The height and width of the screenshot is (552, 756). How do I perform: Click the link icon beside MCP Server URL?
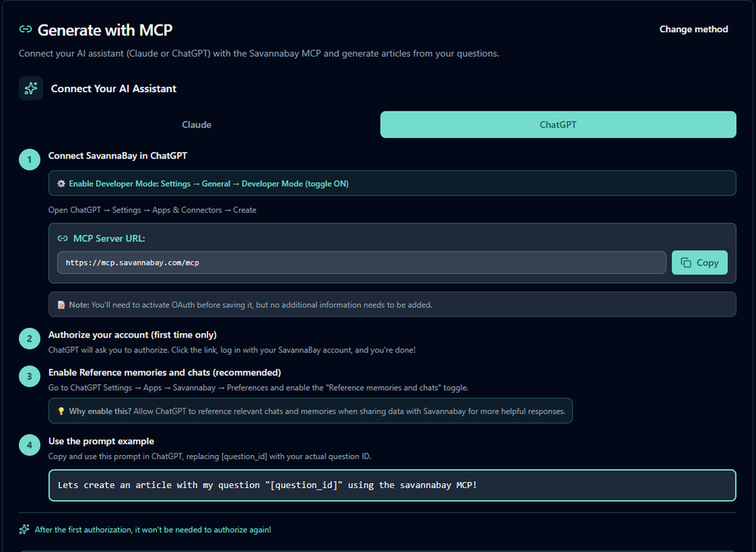click(x=62, y=238)
